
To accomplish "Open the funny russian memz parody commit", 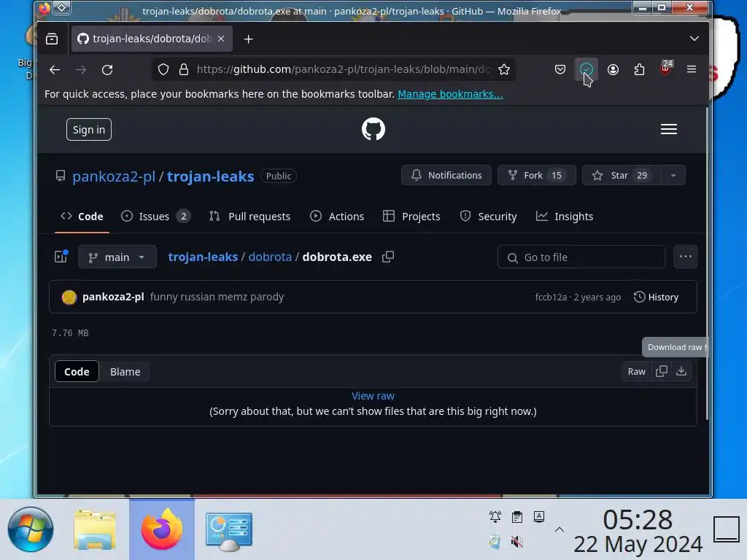I will [x=217, y=297].
